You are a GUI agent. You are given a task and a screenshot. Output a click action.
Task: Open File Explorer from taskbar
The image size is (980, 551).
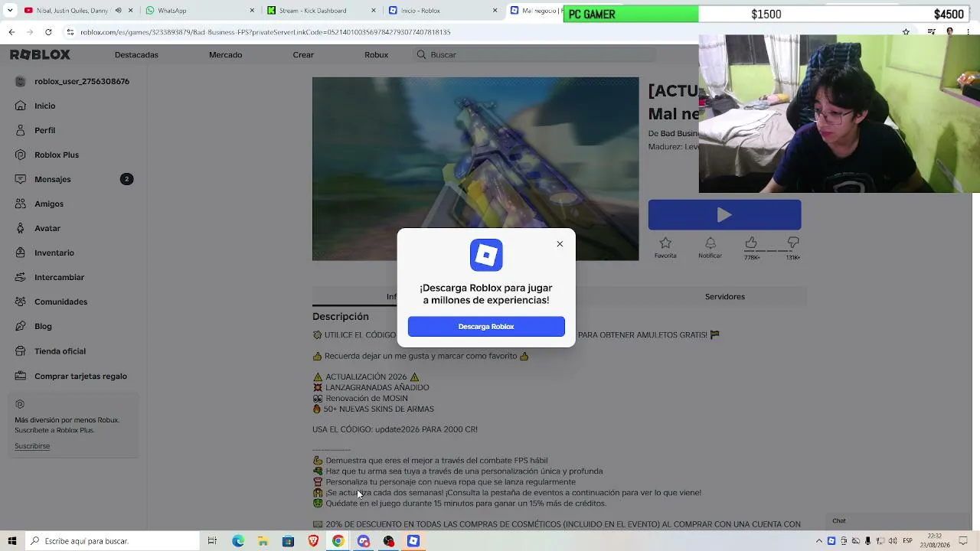pos(263,541)
